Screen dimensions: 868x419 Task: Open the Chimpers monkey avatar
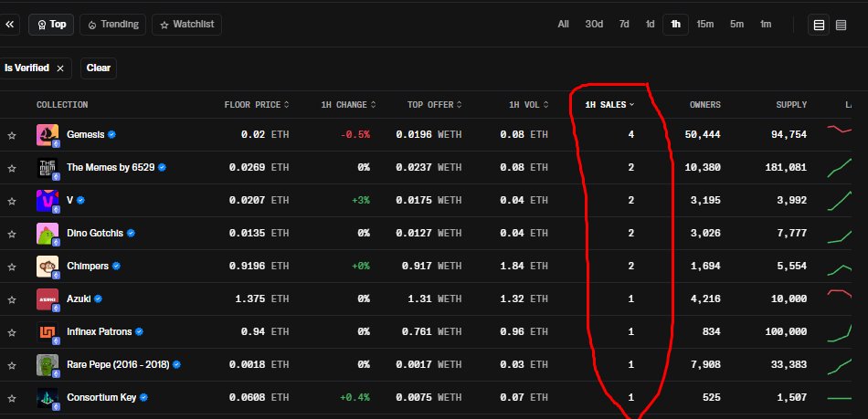[x=48, y=267]
